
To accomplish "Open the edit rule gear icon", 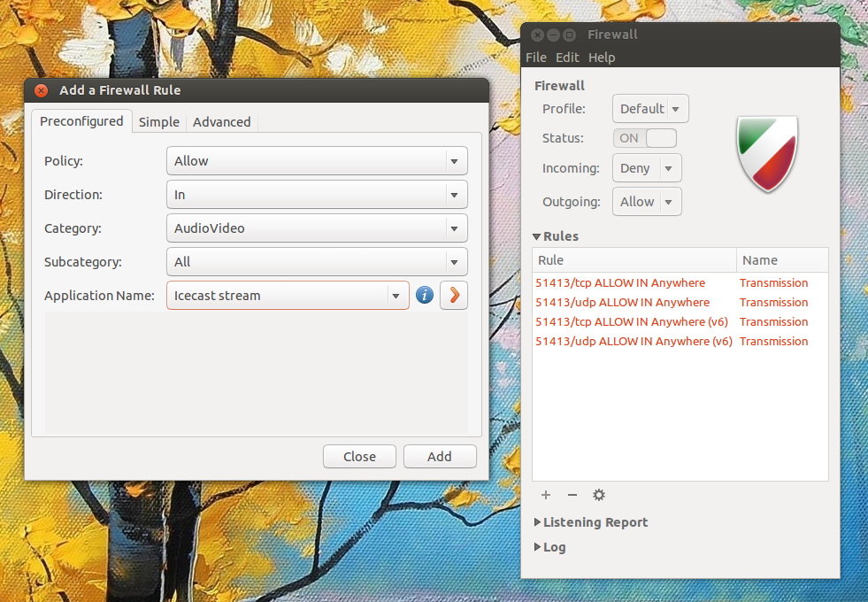I will (x=599, y=495).
